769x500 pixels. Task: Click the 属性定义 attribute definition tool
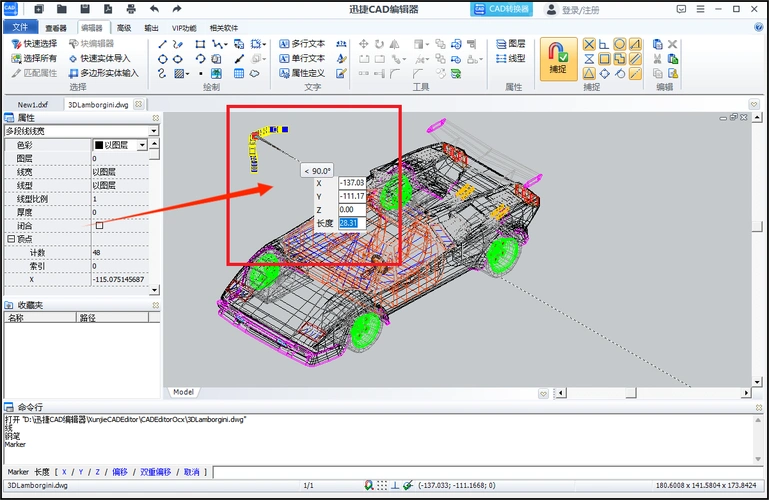(x=300, y=73)
